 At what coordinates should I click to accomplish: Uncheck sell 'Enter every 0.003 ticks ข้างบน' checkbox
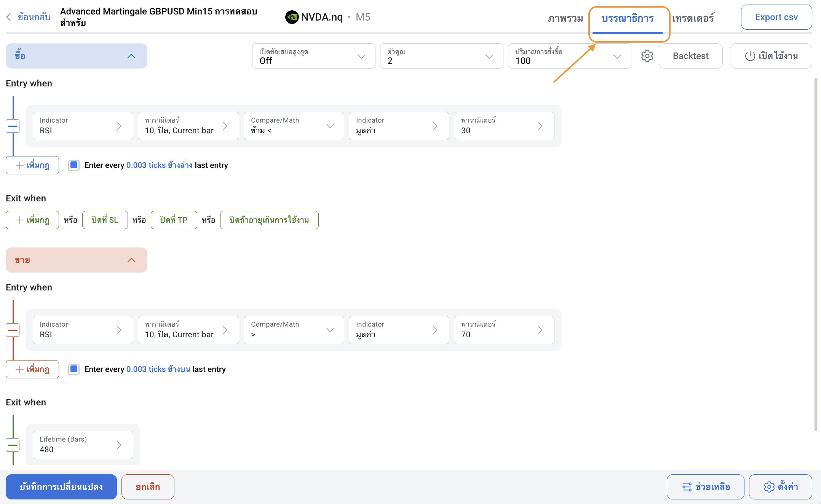[74, 369]
